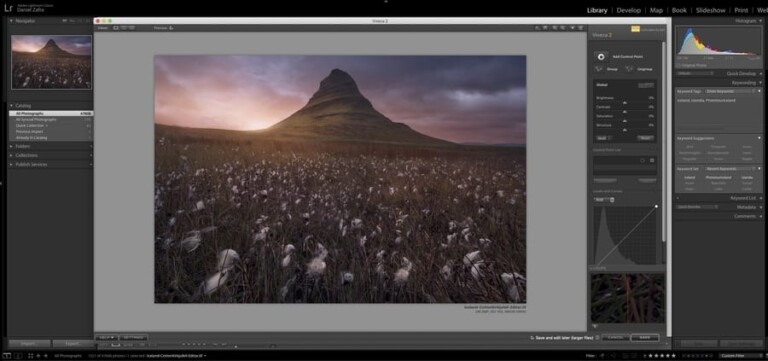
Task: Toggle Original Photo checkbox under histogram
Action: (678, 65)
